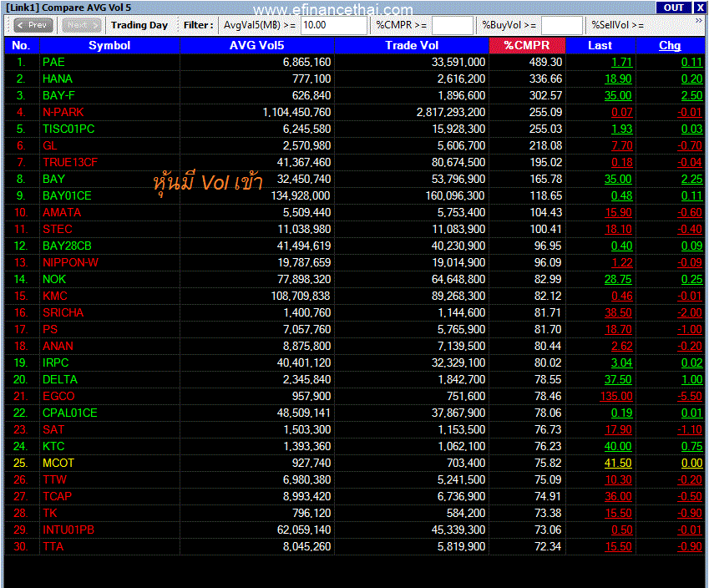Close the Compare AVG Vol 5 window
This screenshot has width=709, height=588.
[700, 8]
